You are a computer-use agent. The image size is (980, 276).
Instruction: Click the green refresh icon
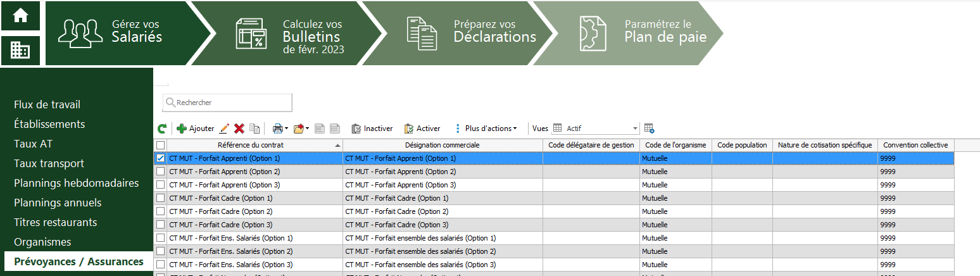tap(162, 129)
